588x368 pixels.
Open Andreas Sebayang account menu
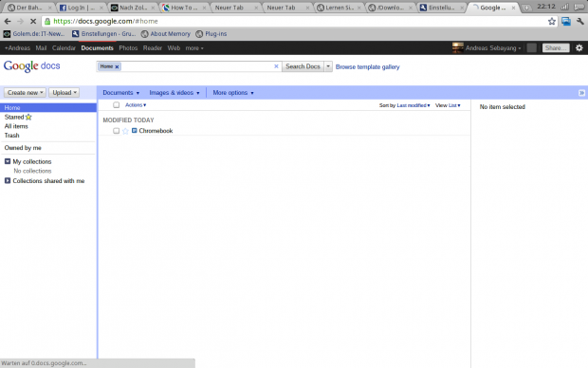[x=493, y=48]
